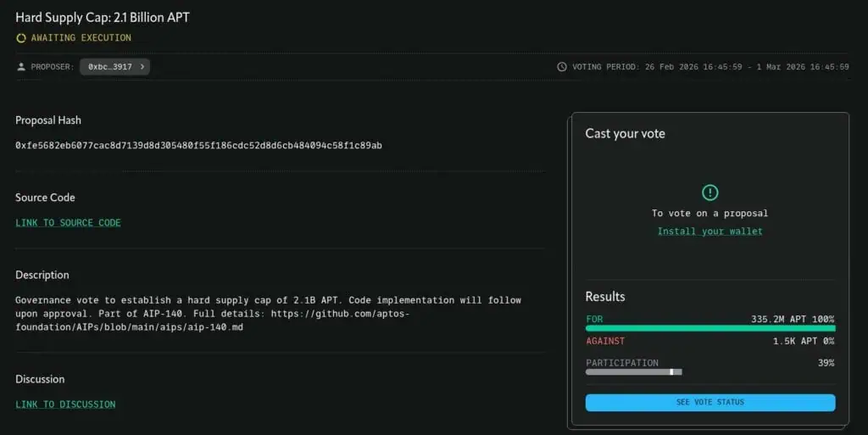Open the 0xbc…3917 proposer address
The width and height of the screenshot is (868, 435).
coord(110,66)
